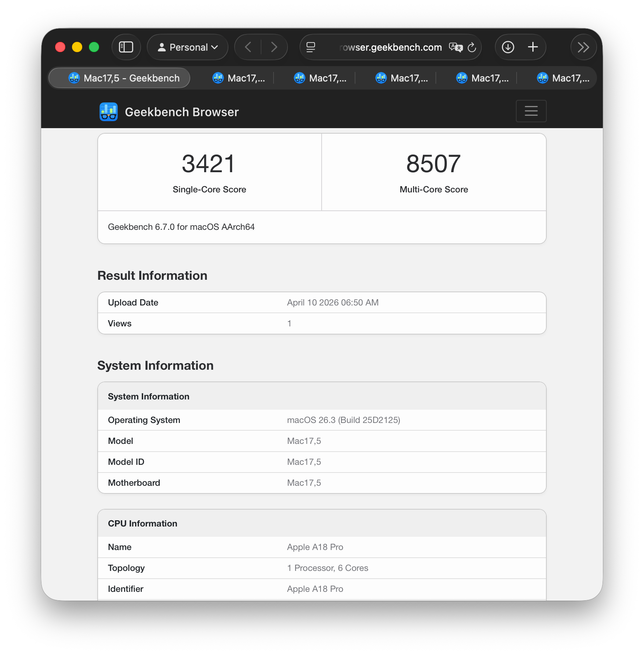The width and height of the screenshot is (644, 655).
Task: Click the Geekbench Browser logo icon
Action: coord(109,112)
